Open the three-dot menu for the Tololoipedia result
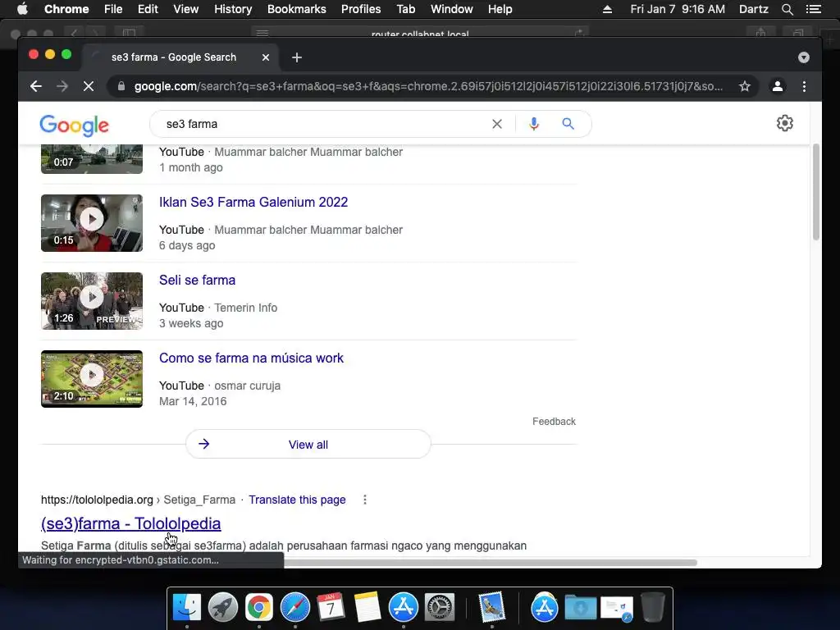The height and width of the screenshot is (630, 840). (365, 500)
